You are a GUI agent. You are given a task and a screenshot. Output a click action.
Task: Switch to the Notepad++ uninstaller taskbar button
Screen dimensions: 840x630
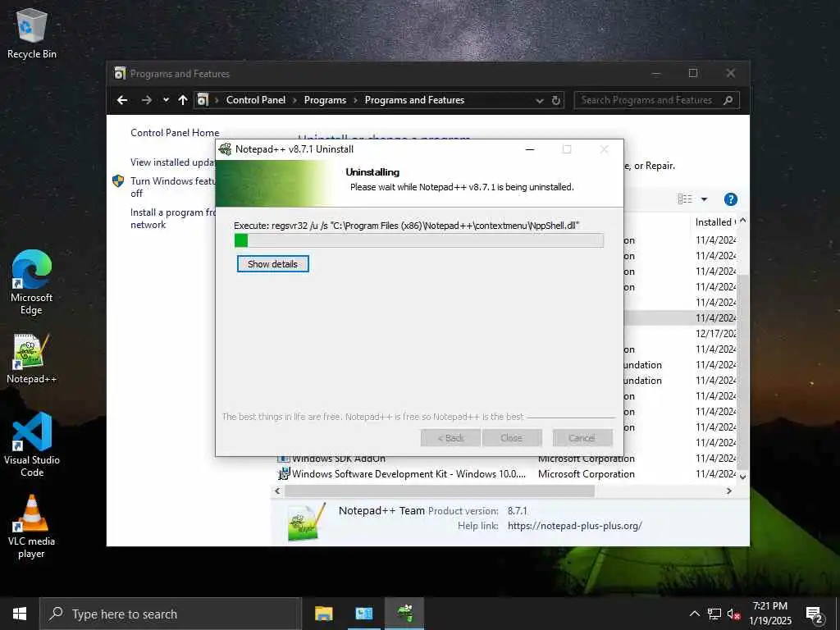click(405, 614)
